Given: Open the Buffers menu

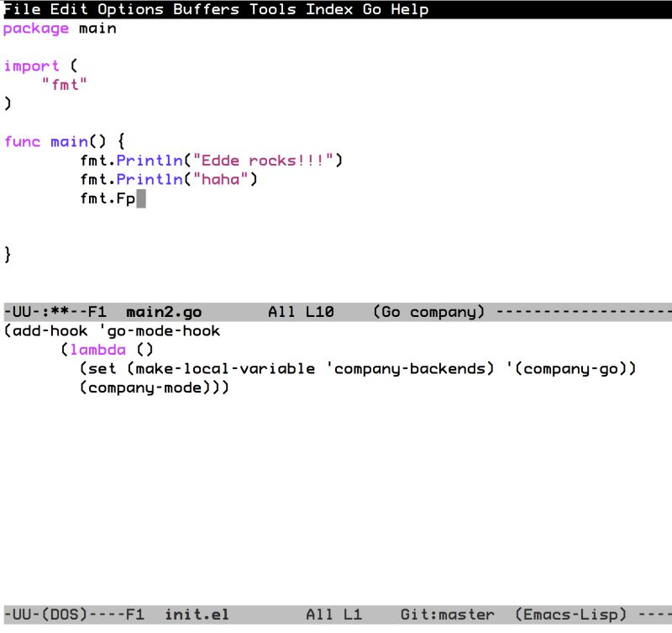Looking at the screenshot, I should (x=206, y=9).
